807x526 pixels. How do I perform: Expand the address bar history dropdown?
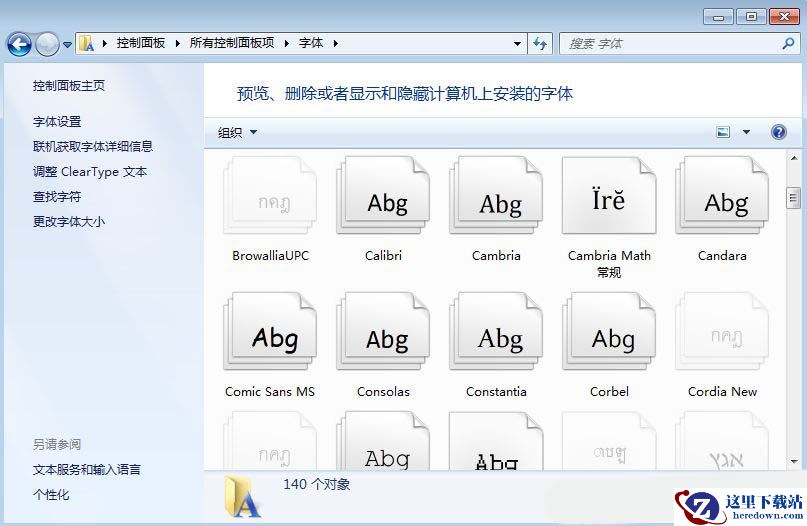[x=517, y=44]
